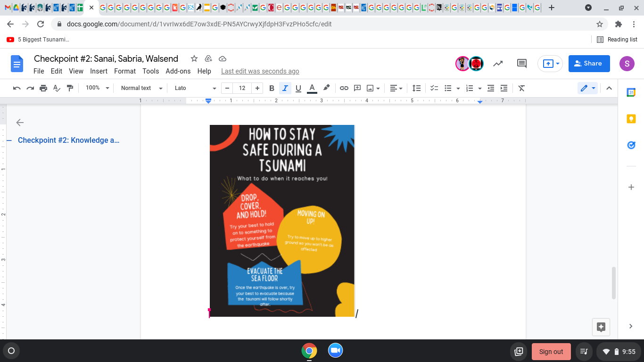This screenshot has width=644, height=362.
Task: Open the Normal text style dropdown
Action: coord(141,88)
